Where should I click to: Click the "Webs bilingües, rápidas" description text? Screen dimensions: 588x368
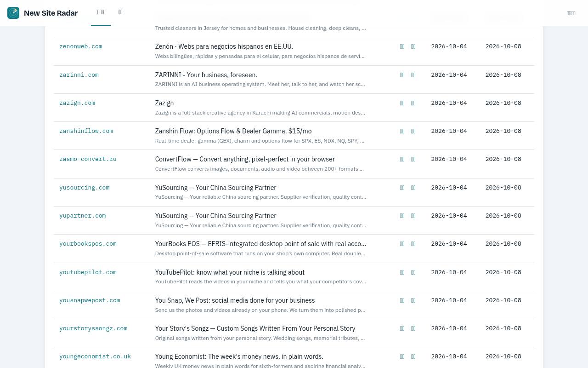pyautogui.click(x=260, y=56)
